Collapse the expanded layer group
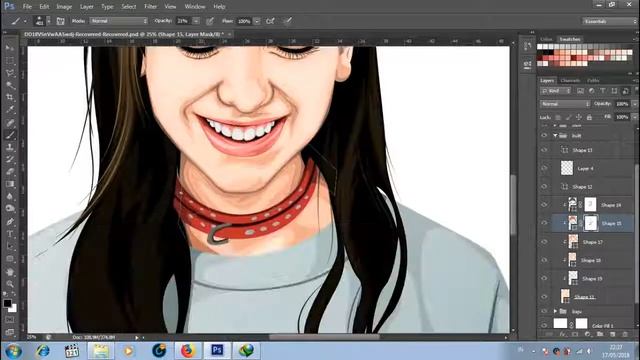 [555, 136]
